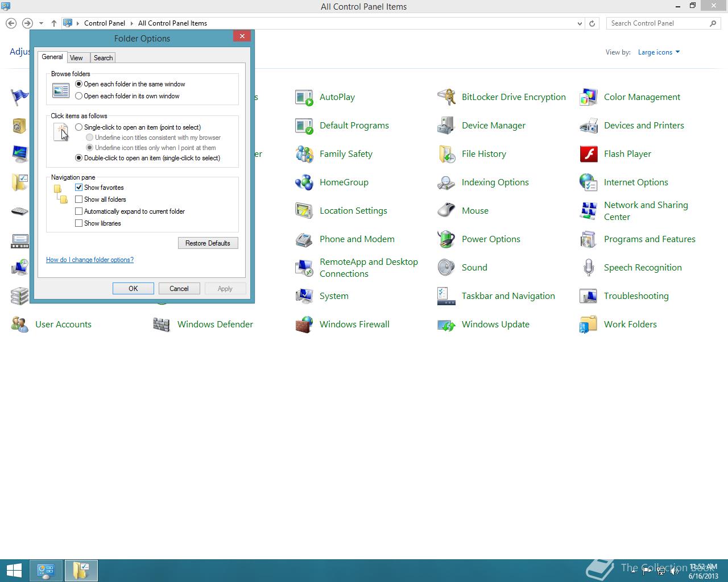
Task: Open the System icon
Action: click(304, 296)
